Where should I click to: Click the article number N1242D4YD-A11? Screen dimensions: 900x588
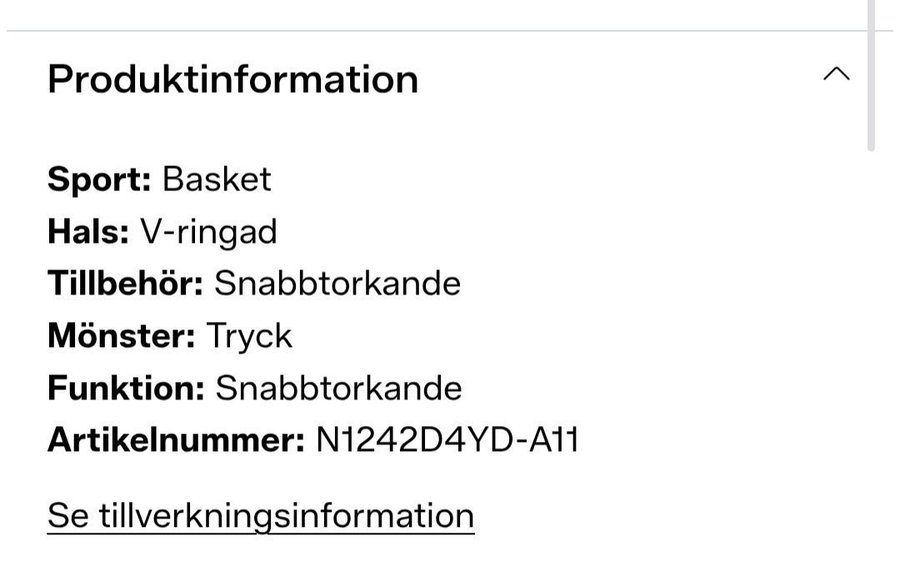coord(447,440)
